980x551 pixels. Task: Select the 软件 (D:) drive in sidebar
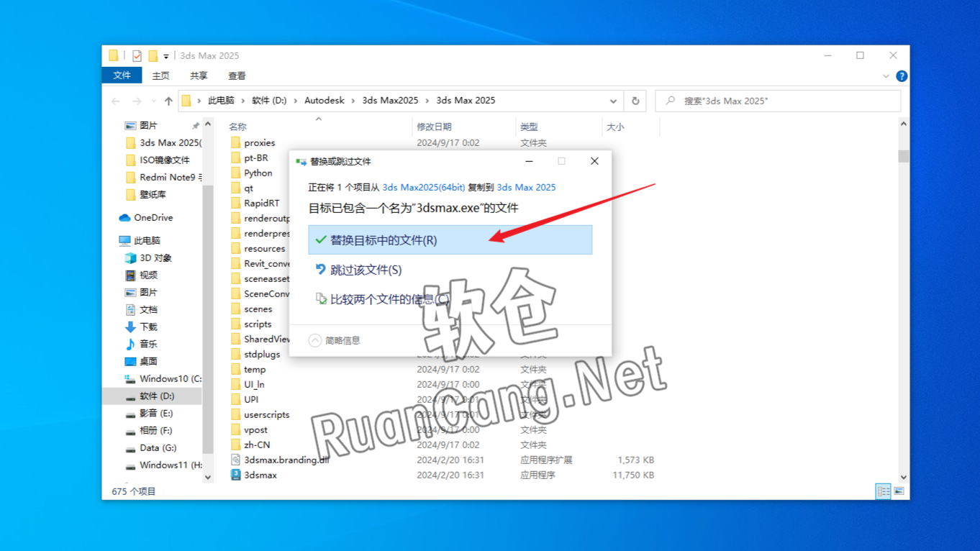tap(152, 396)
